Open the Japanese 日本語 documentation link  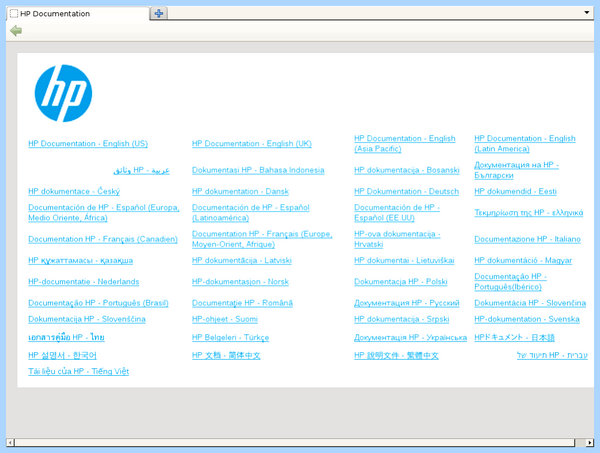pyautogui.click(x=514, y=337)
